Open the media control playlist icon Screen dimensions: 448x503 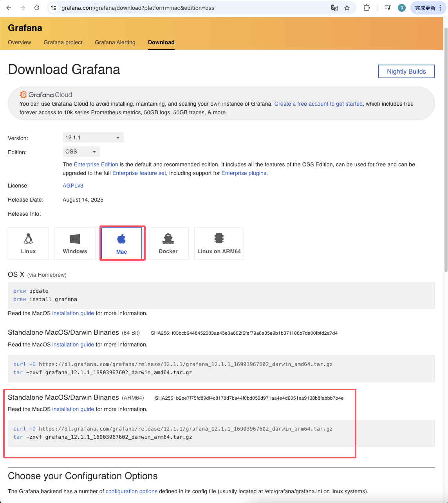388,8
